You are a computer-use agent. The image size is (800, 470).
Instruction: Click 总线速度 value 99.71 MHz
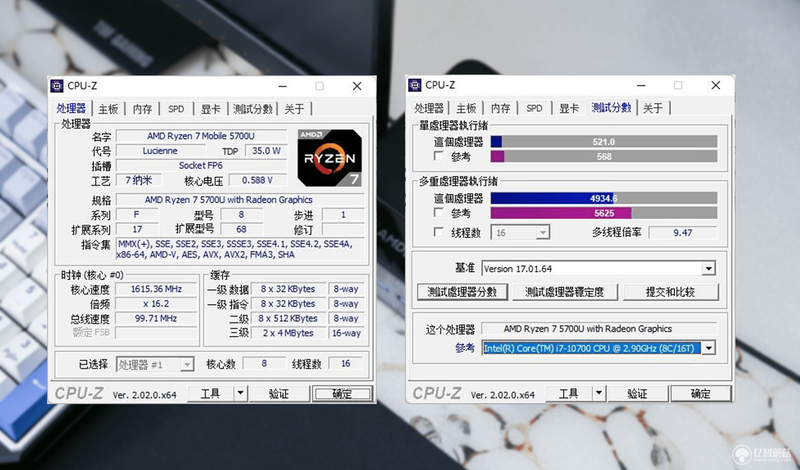pos(156,318)
